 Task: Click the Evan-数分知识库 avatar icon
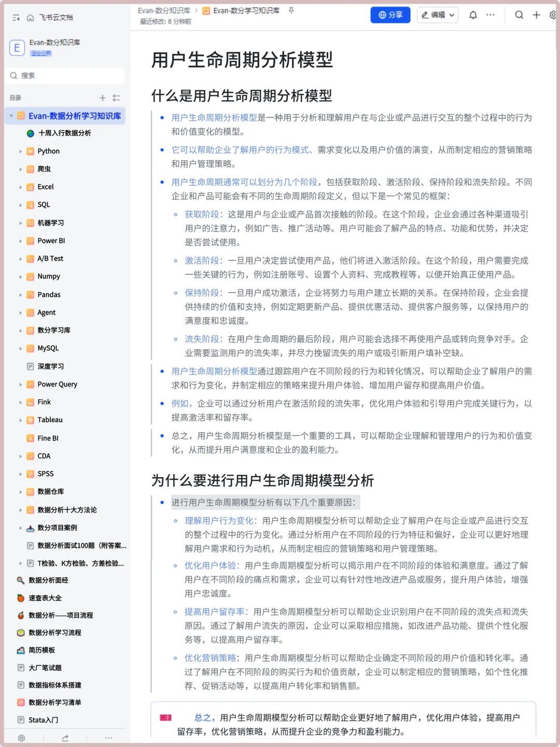point(17,48)
